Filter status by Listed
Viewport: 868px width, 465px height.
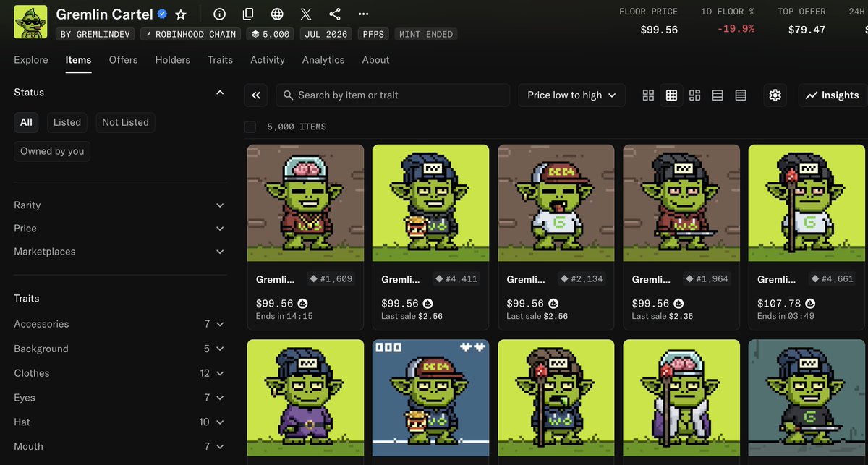tap(67, 122)
